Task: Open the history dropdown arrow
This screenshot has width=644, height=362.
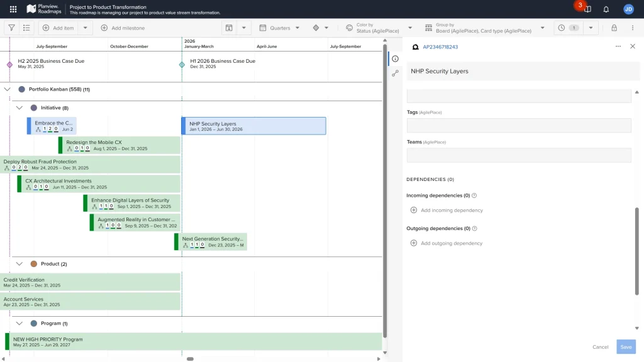Action: coord(591,28)
